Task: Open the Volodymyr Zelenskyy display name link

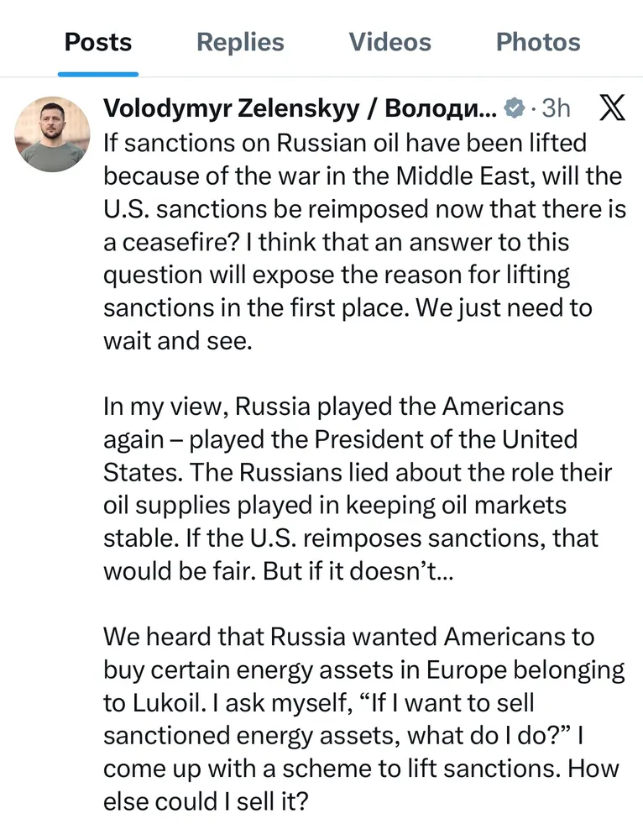Action: coord(300,108)
